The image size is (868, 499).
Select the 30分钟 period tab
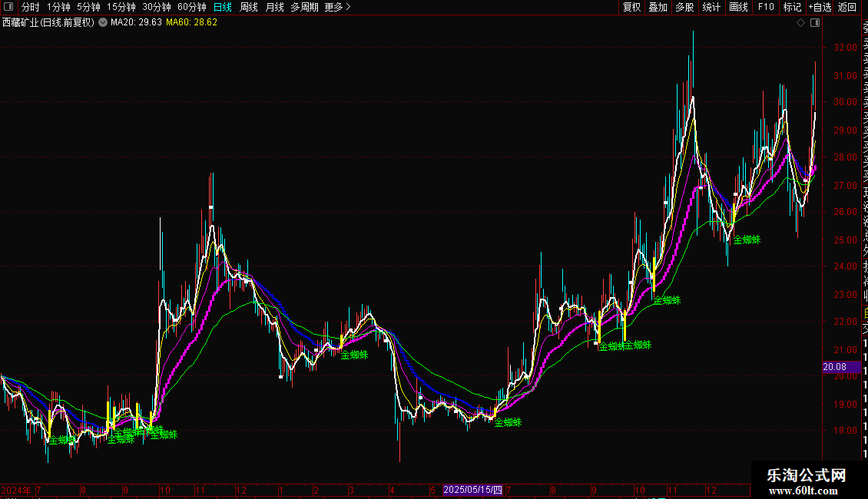pyautogui.click(x=157, y=7)
